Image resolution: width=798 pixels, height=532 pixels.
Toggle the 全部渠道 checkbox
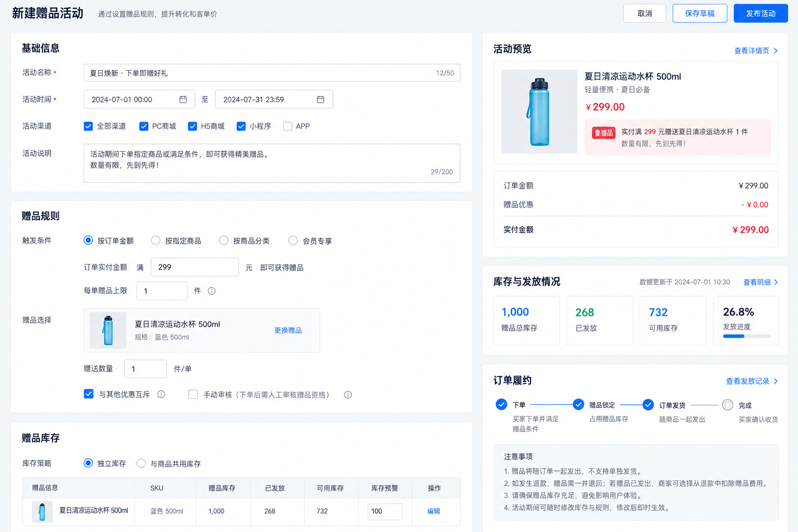tap(88, 126)
